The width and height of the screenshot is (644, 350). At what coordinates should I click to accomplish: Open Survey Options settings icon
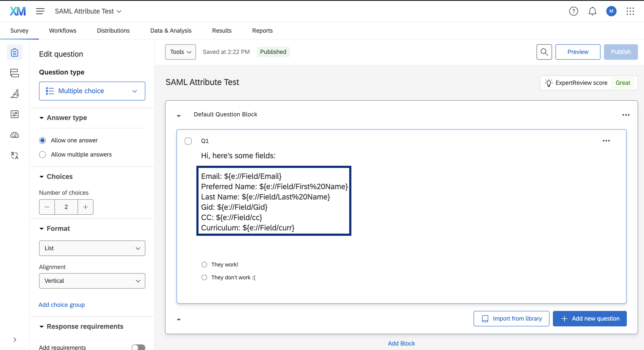coord(14,114)
